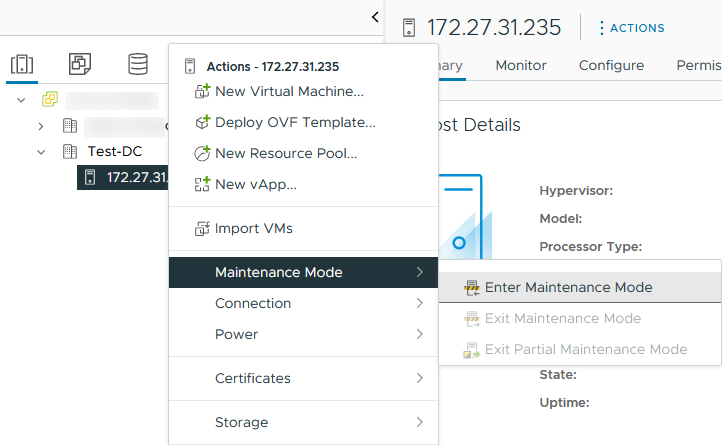Viewport: 722px width, 445px height.
Task: Open the VMs and Templates inventory view
Action: pyautogui.click(x=80, y=64)
